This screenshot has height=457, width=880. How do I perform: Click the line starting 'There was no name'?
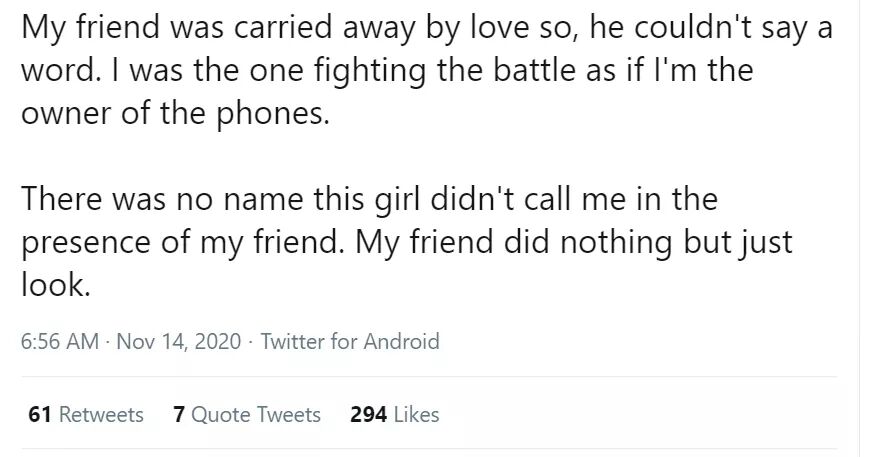(369, 199)
